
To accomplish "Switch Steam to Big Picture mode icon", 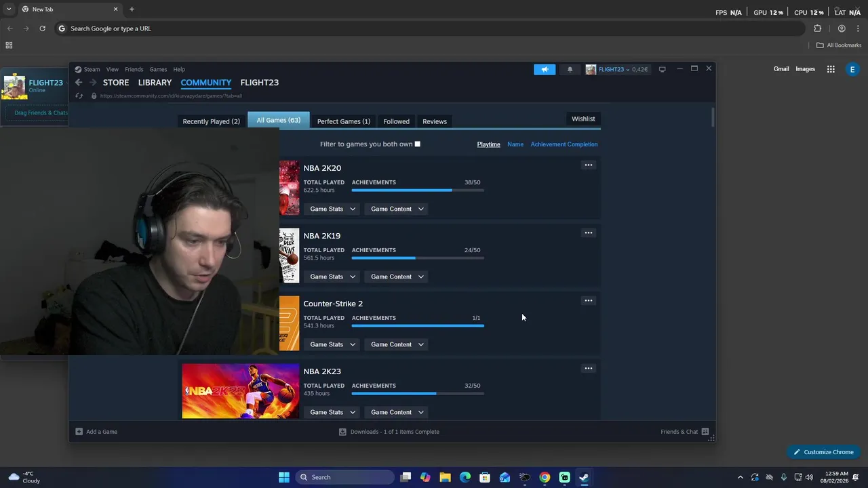I will [x=663, y=69].
